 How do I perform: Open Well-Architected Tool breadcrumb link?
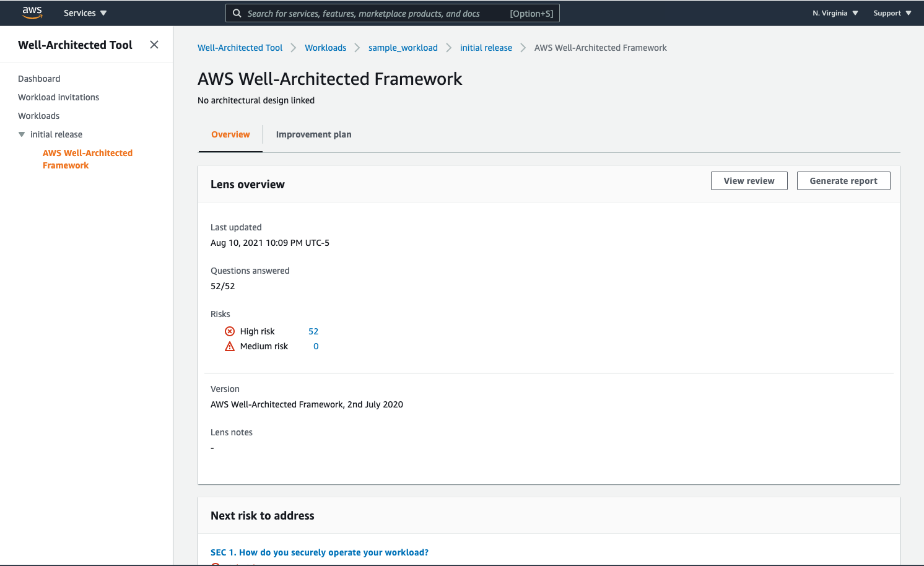click(240, 48)
